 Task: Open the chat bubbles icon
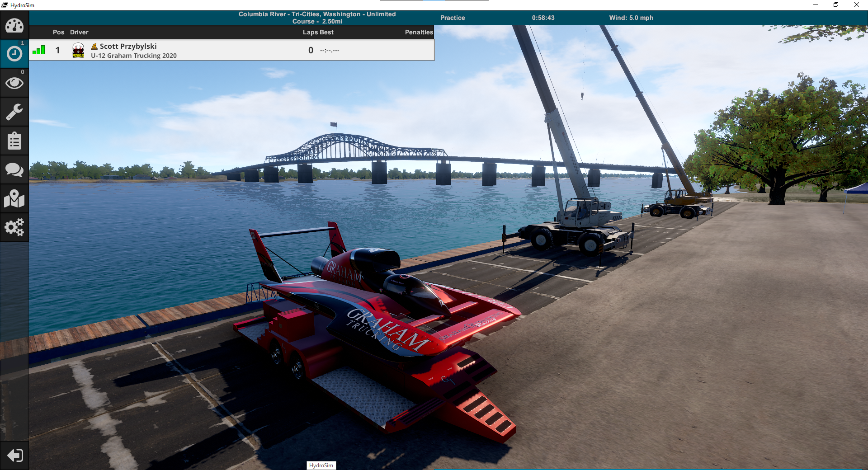[14, 169]
